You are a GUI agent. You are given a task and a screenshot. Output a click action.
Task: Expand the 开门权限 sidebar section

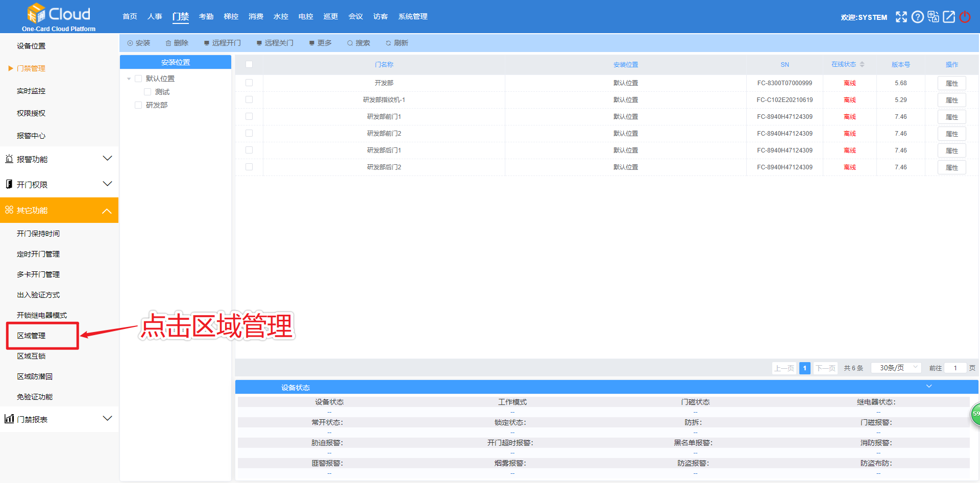[x=107, y=184]
